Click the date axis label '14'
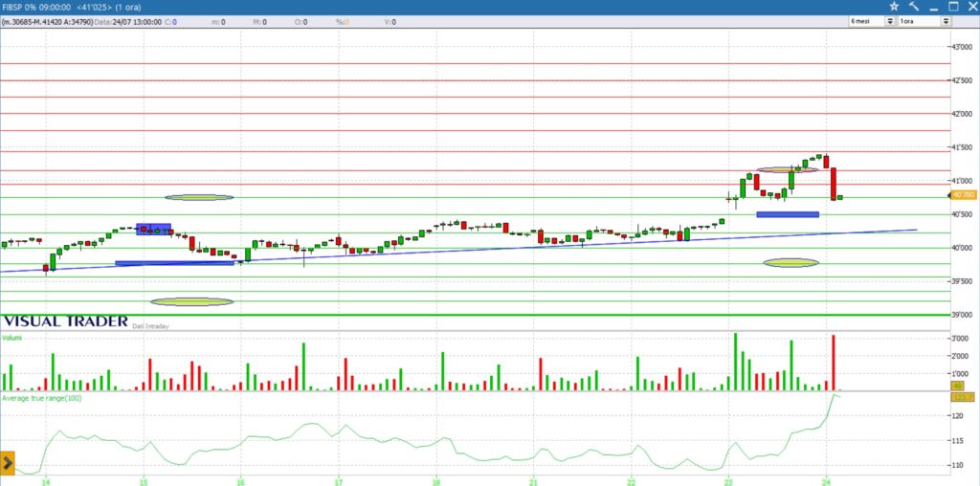 coord(46,482)
